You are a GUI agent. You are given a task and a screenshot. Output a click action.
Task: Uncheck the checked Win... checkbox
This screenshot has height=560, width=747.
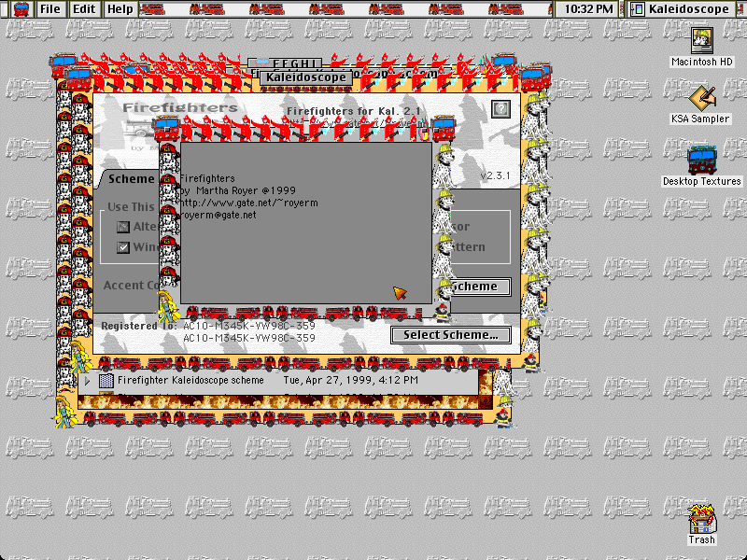(x=123, y=247)
